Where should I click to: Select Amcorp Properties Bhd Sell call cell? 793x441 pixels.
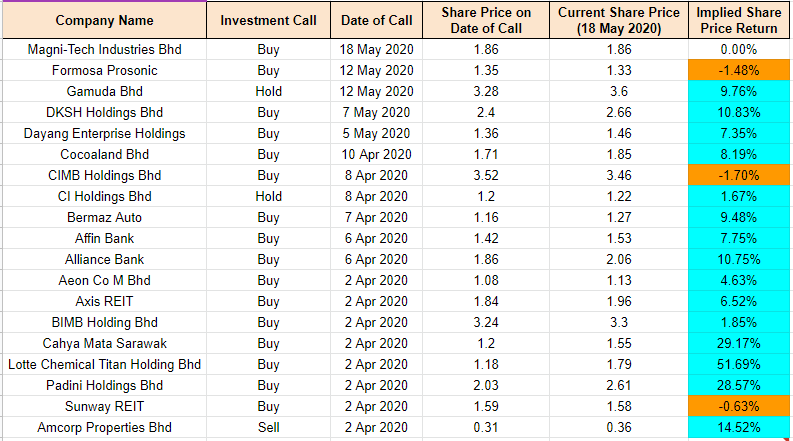pos(268,427)
